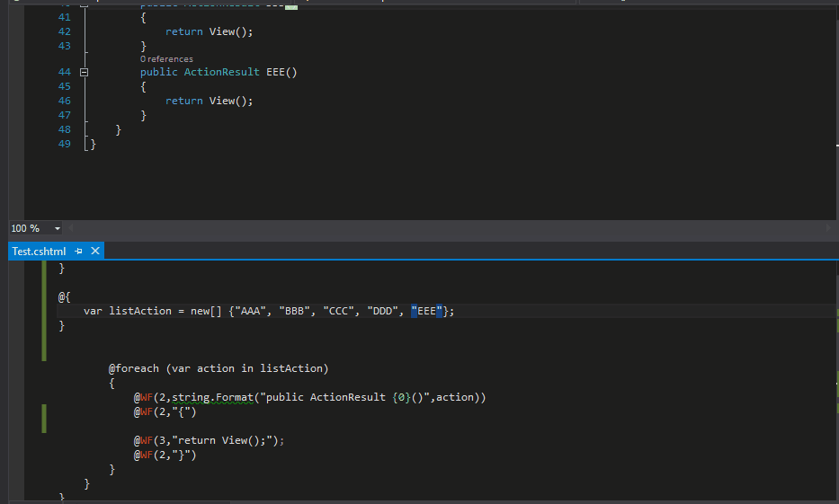Click the "BBB" string literal
The image size is (839, 504).
pos(294,311)
